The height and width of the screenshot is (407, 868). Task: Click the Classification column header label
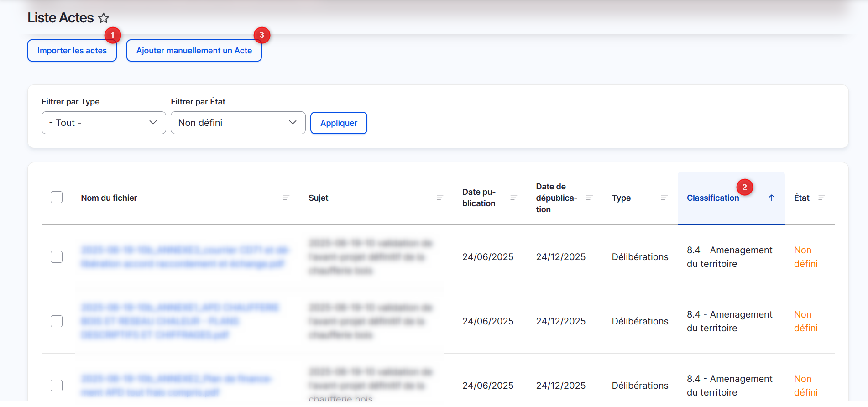[x=713, y=198]
